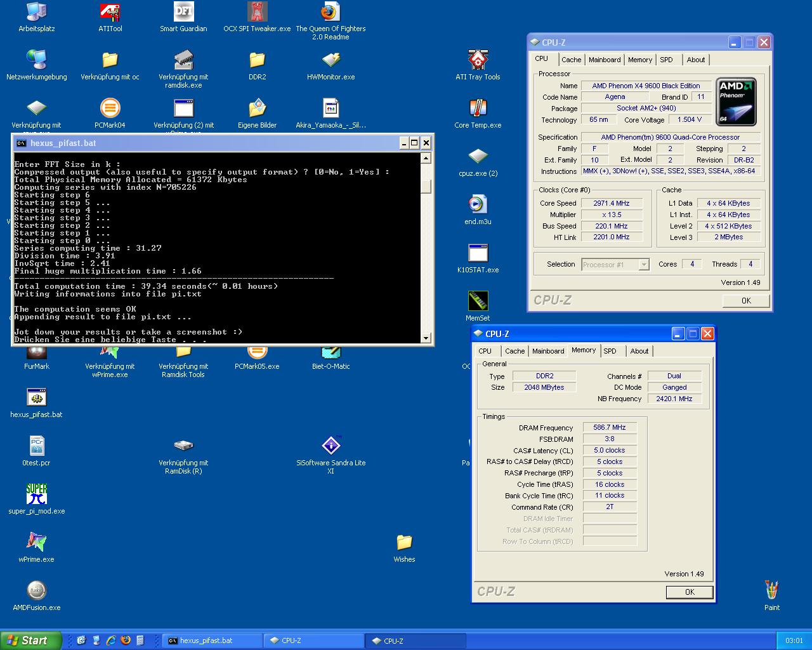
Task: Activate first CPU-Z taskbar button
Action: coord(313,641)
